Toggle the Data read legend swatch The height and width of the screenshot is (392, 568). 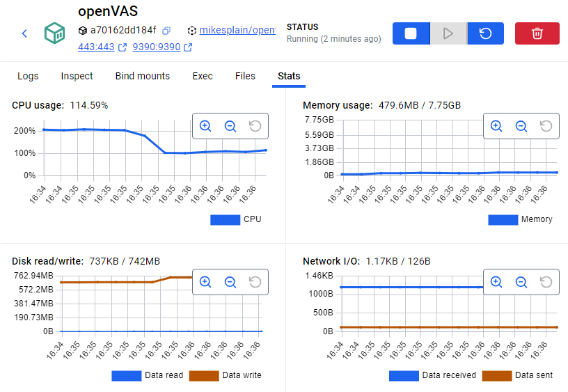coord(127,376)
